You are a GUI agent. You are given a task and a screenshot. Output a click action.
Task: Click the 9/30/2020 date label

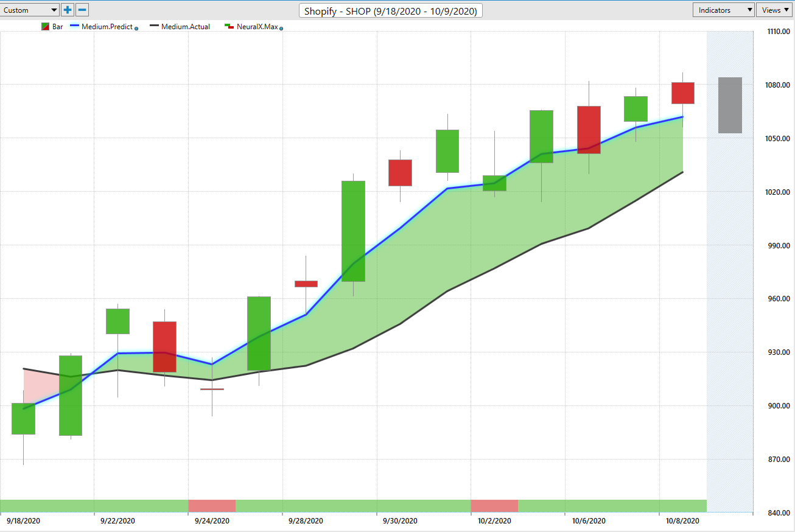tap(400, 521)
